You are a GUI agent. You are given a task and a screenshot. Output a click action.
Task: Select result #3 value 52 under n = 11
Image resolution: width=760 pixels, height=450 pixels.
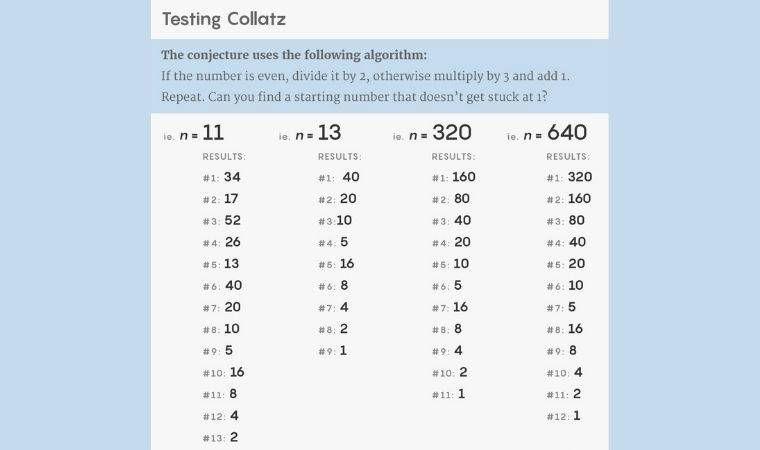coord(232,221)
